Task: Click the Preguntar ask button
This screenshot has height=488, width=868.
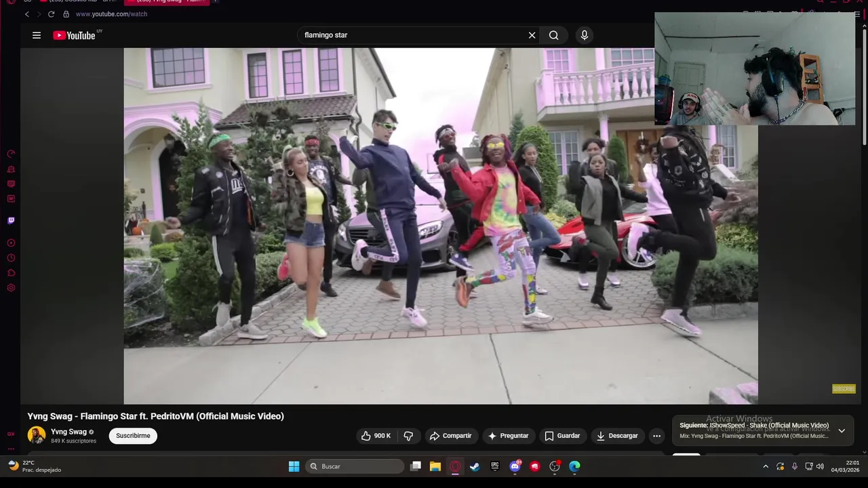Action: [x=508, y=436]
